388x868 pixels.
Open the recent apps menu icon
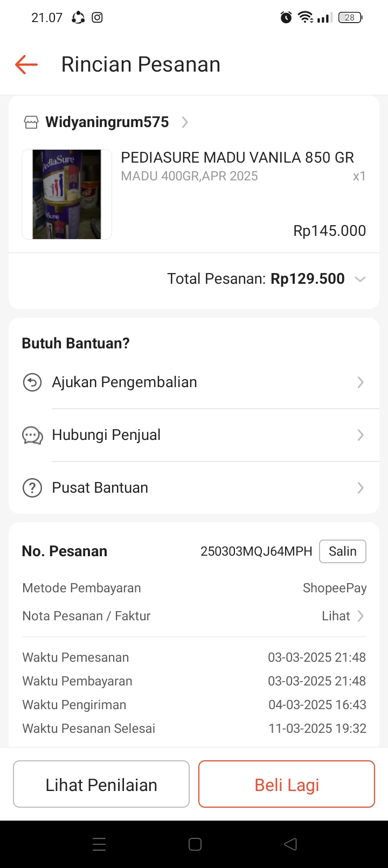click(99, 844)
